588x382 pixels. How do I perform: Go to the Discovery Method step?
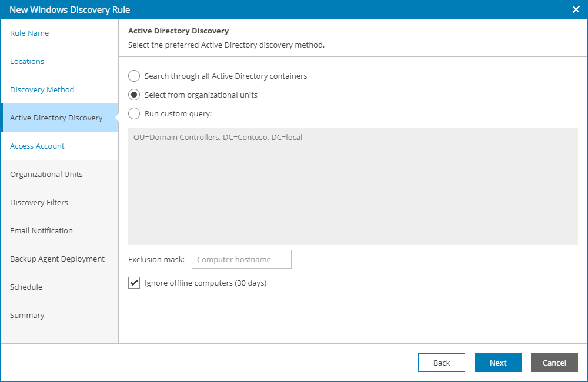click(42, 89)
